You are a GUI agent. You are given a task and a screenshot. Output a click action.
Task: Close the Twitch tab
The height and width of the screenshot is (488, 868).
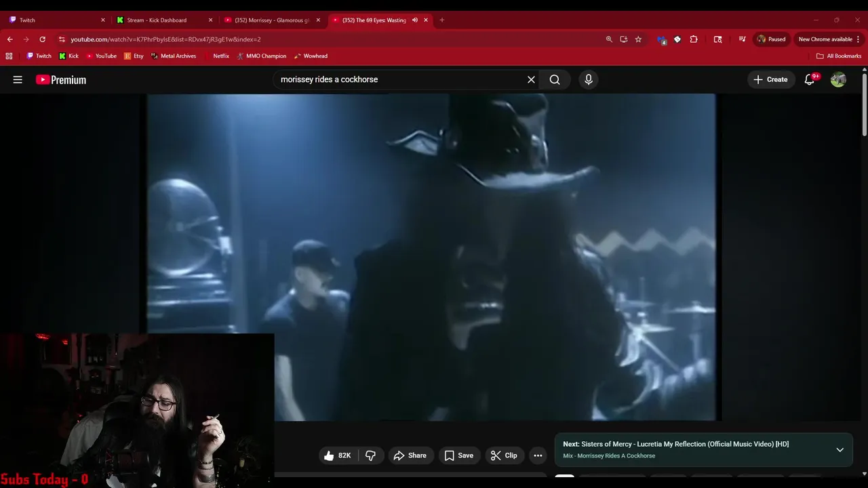pyautogui.click(x=103, y=20)
